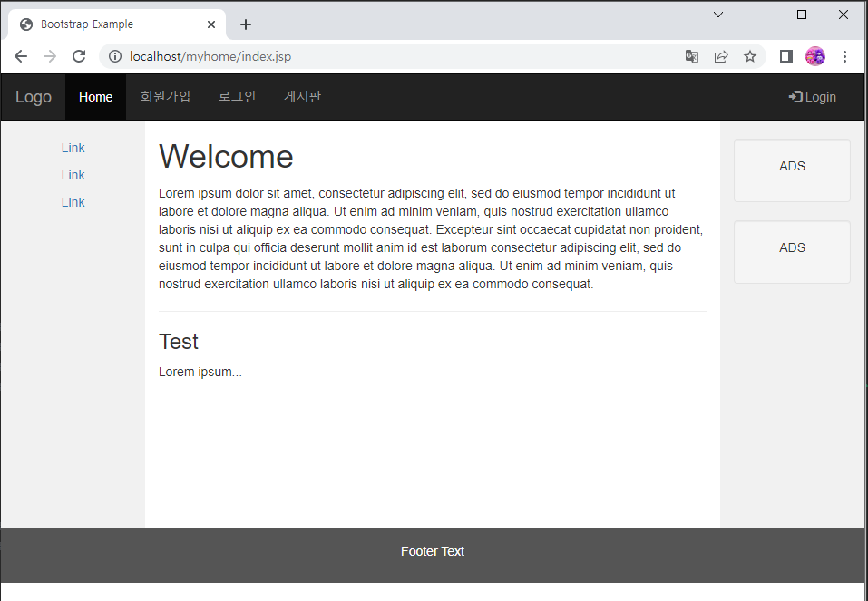Share this page using the share icon
Screen dimensions: 868x601
coord(721,56)
